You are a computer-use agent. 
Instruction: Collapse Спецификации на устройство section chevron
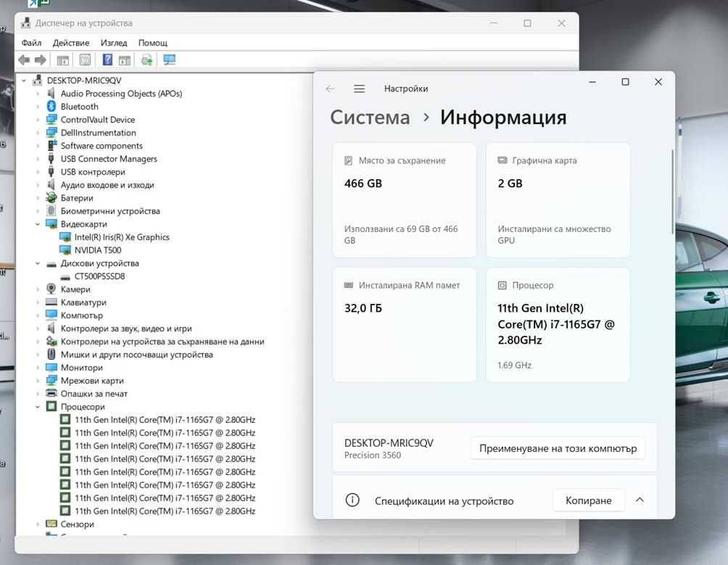coord(640,500)
